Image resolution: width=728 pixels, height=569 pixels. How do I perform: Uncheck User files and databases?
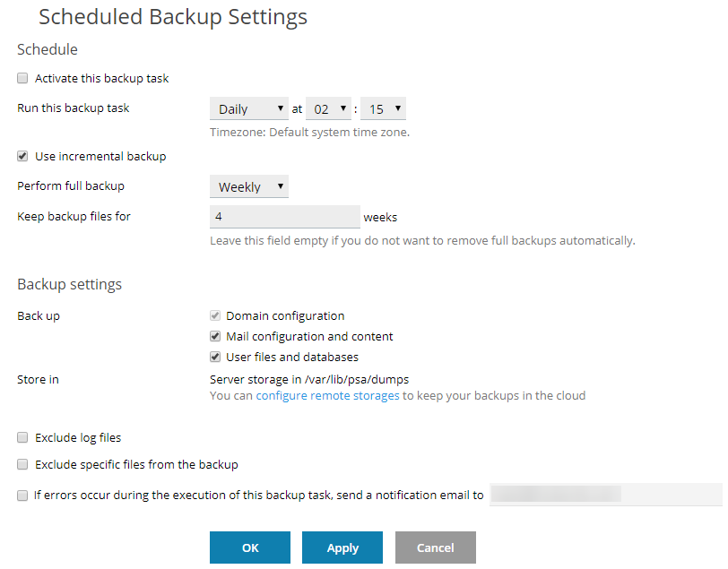(x=215, y=357)
